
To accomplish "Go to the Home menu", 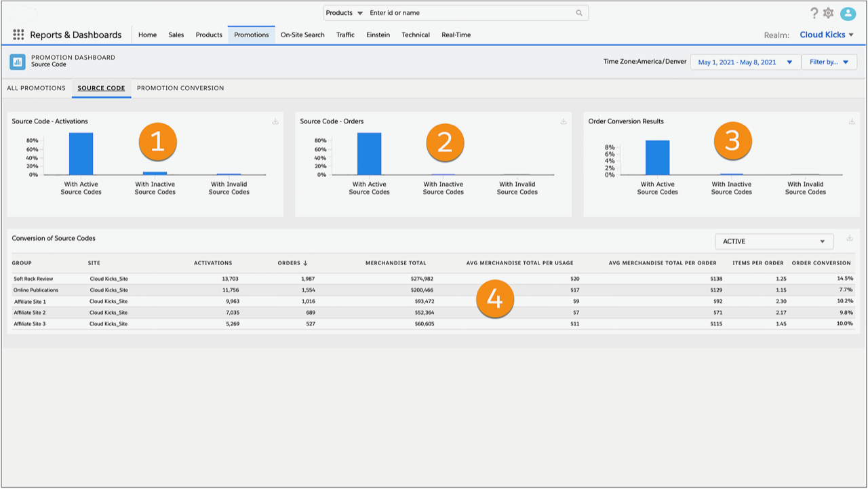I will tap(147, 35).
